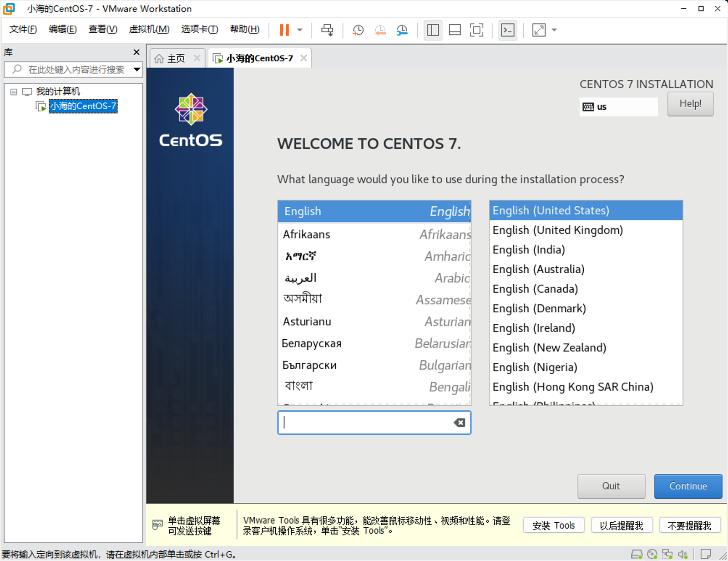Screen dimensions: 728x561
Task: Open the stretch display dropdown arrow
Action: (554, 30)
